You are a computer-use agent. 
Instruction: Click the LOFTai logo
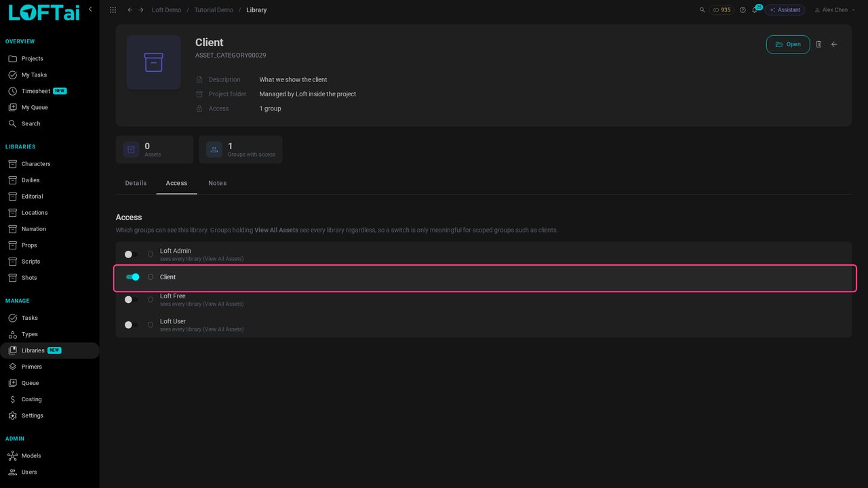pos(44,12)
